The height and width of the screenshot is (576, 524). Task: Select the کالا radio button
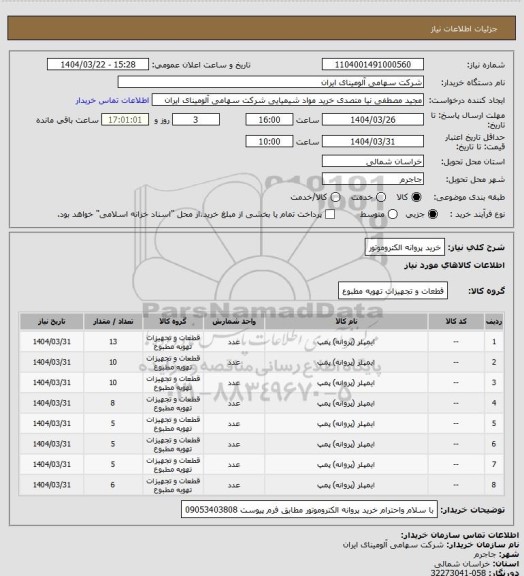tap(416, 197)
